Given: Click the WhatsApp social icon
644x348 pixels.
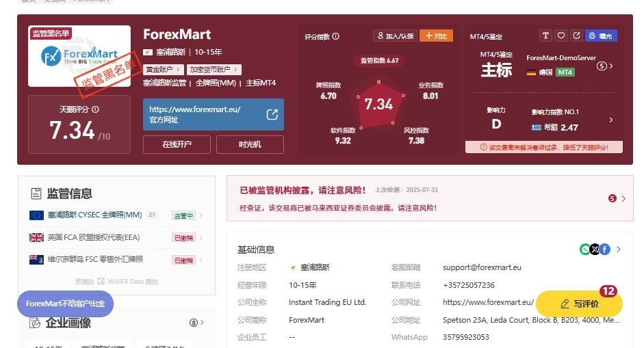Looking at the screenshot, I should 585,249.
